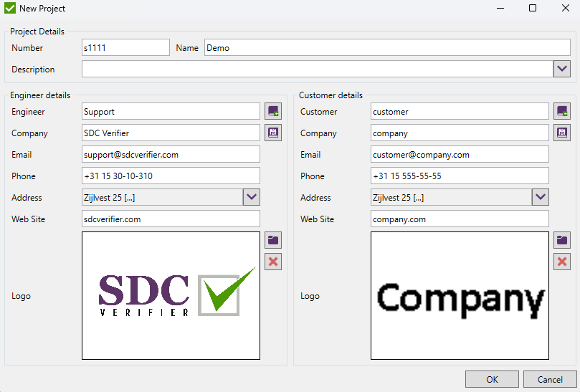Open the customer Address dropdown
Image resolution: width=580 pixels, height=392 pixels.
pos(541,197)
